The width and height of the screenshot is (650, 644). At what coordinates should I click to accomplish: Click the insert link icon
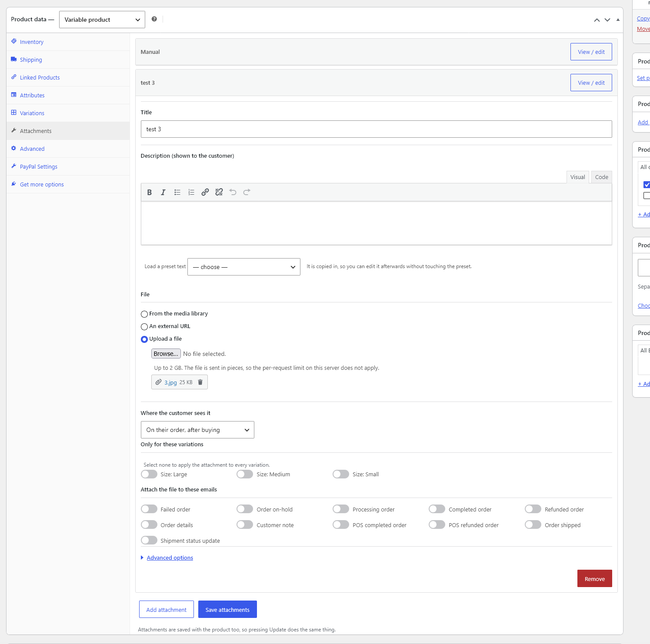pos(205,192)
